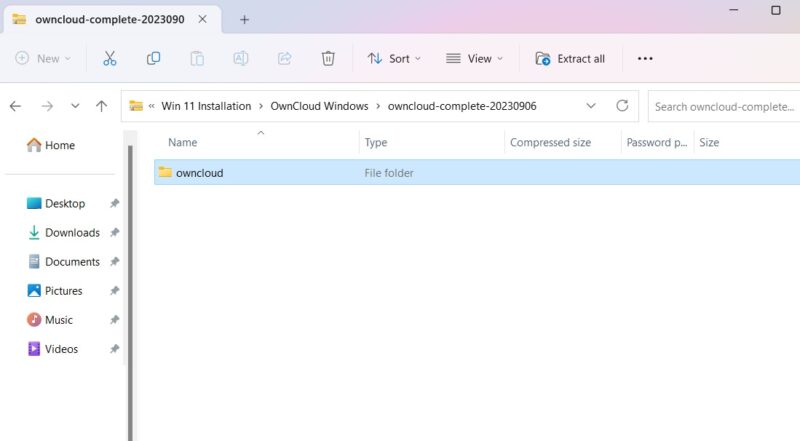800x441 pixels.
Task: Navigate to OwnCloud Windows breadcrumb
Action: (x=319, y=106)
